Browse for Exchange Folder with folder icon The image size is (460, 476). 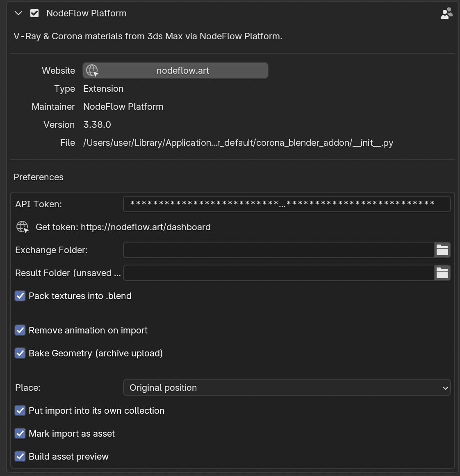[442, 250]
